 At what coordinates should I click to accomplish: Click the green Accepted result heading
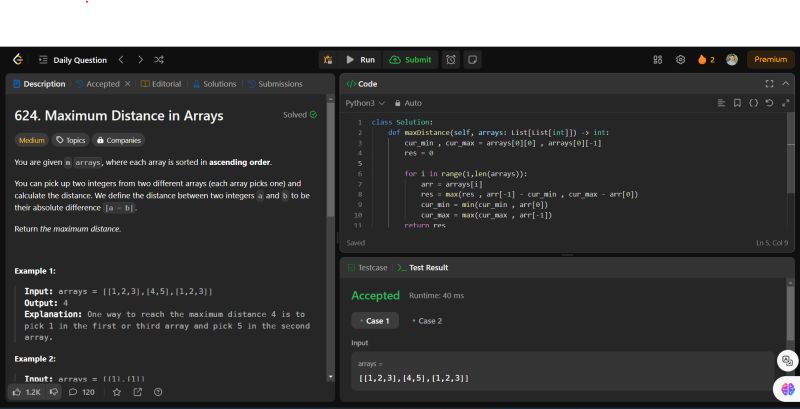click(x=376, y=296)
